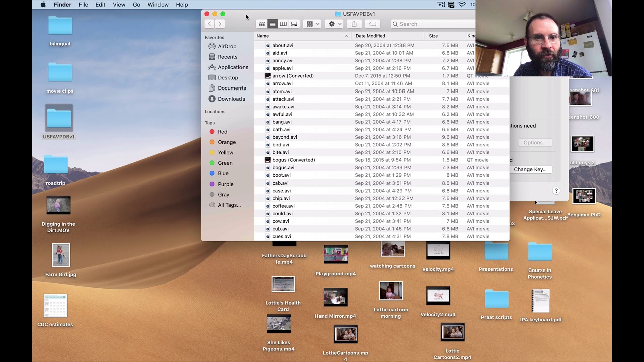
Task: Switch to icon view in Finder toolbar
Action: click(x=262, y=24)
